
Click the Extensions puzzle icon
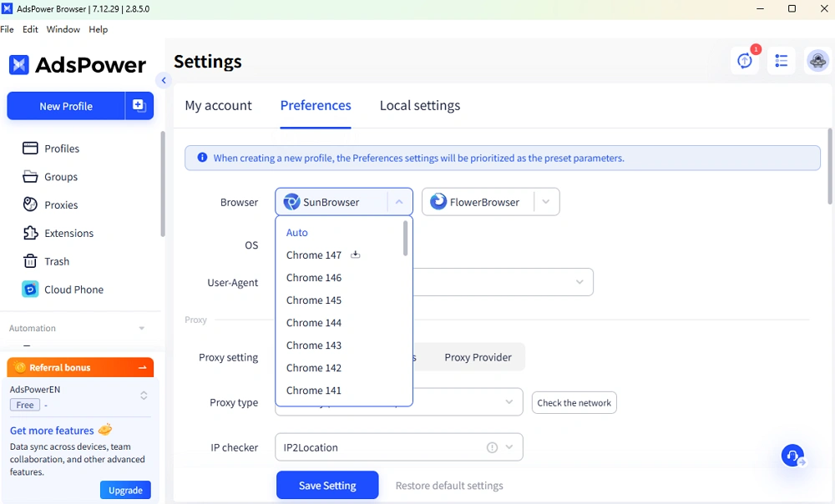[x=30, y=233]
